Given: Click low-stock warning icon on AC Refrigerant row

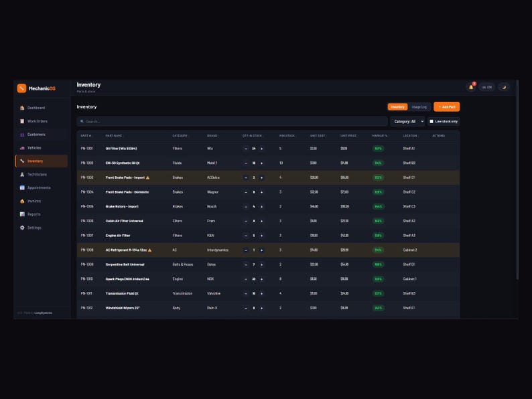Looking at the screenshot, I should tap(149, 250).
